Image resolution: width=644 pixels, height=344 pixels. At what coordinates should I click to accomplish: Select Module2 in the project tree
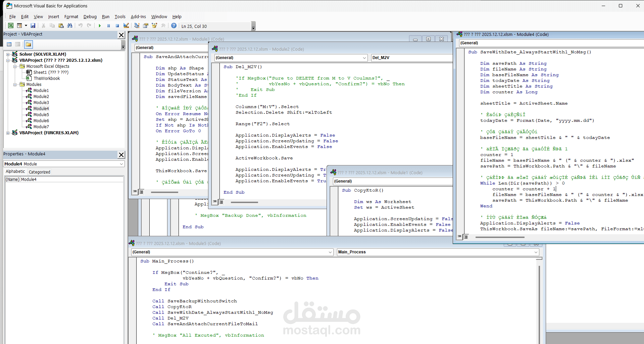pos(41,96)
